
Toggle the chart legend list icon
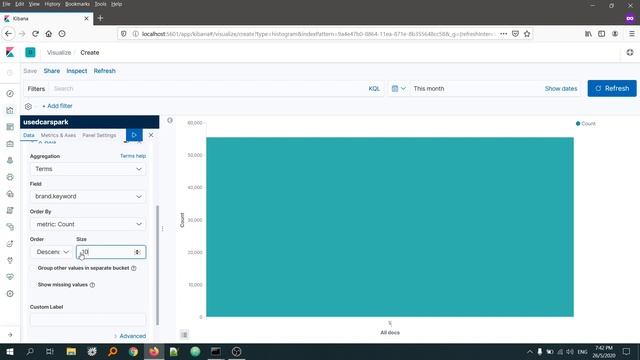pos(184,335)
